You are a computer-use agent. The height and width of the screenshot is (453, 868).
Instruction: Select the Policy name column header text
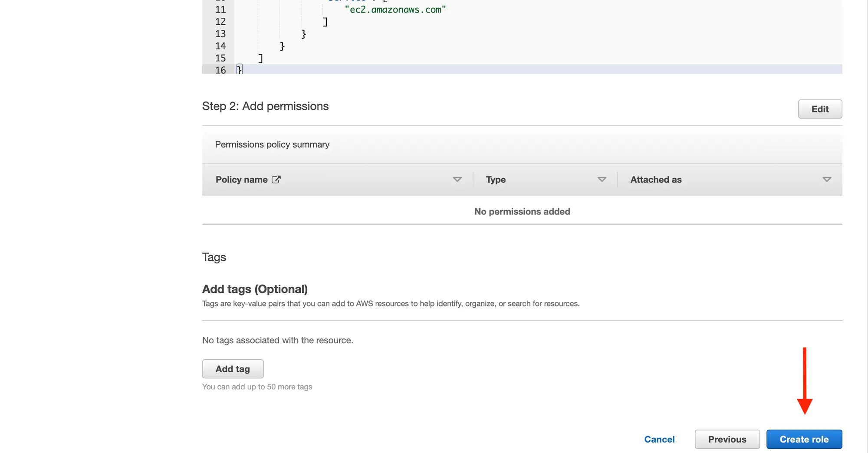(241, 180)
